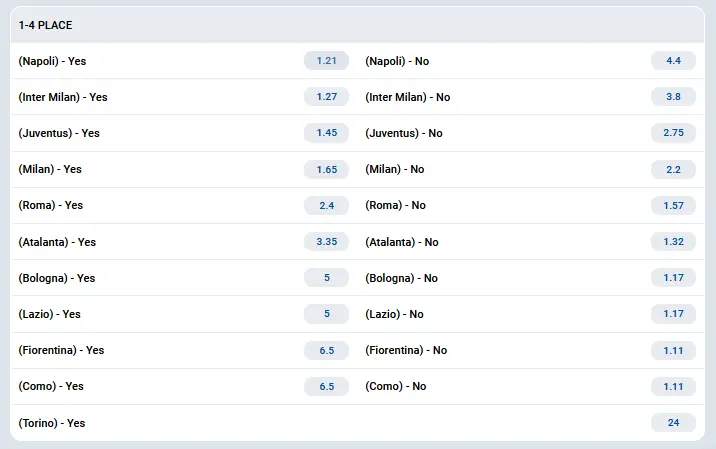Pick Lazio Yes odds 5
Viewport: 716px width, 449px height.
click(x=326, y=314)
